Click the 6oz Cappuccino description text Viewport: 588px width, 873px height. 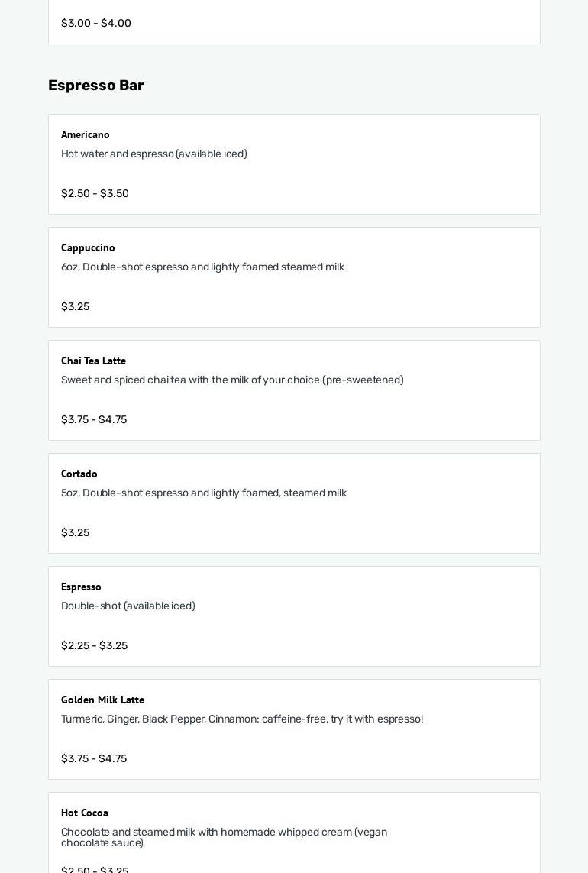[x=202, y=267]
